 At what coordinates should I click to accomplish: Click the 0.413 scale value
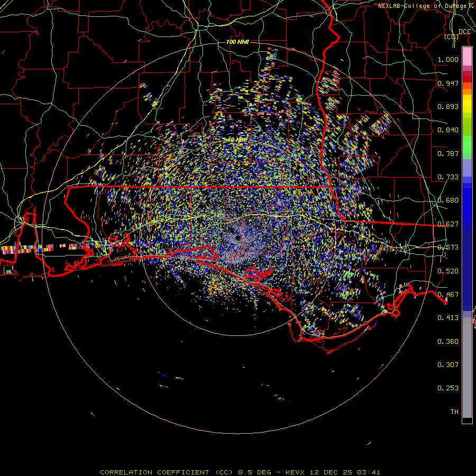[448, 318]
